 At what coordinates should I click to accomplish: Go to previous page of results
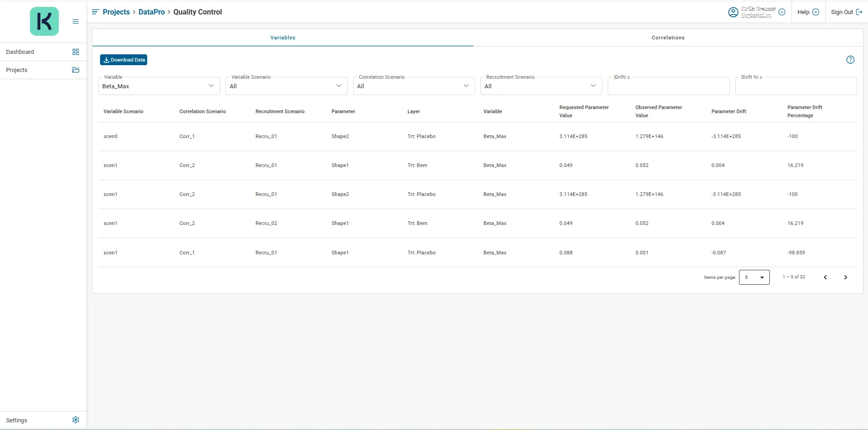825,277
